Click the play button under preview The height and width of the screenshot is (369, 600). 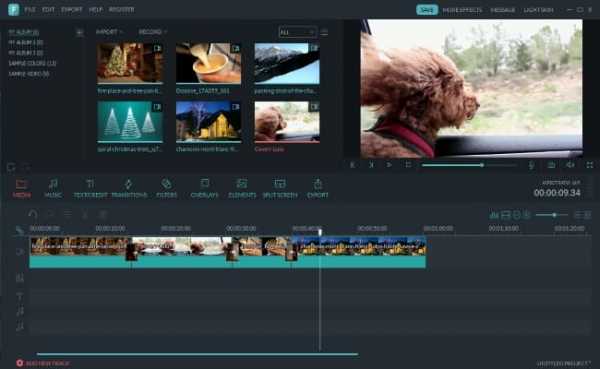[x=389, y=165]
